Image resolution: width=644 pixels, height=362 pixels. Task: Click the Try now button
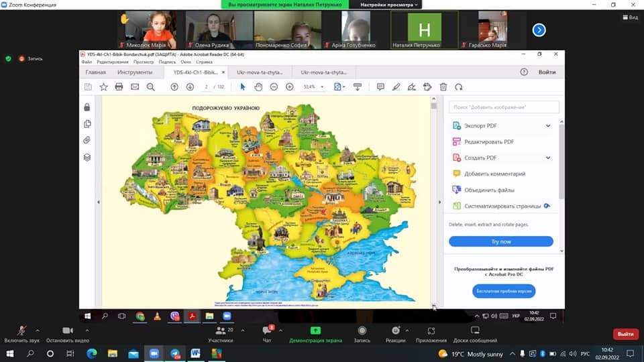[x=501, y=241]
